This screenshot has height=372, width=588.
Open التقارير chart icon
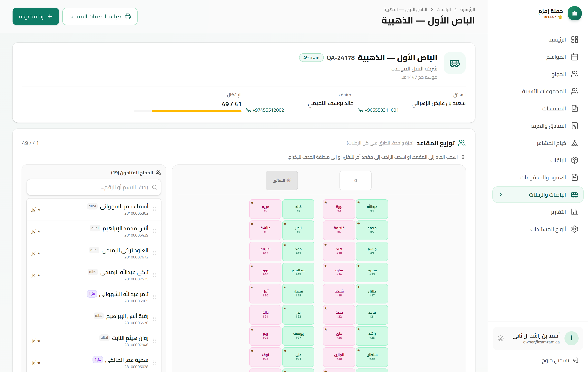[x=574, y=212]
